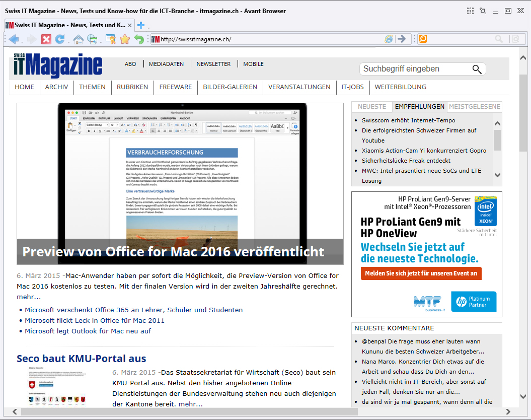Open the IT-JOBS navigation item
Viewport: 531px width, 420px height.
tap(352, 87)
